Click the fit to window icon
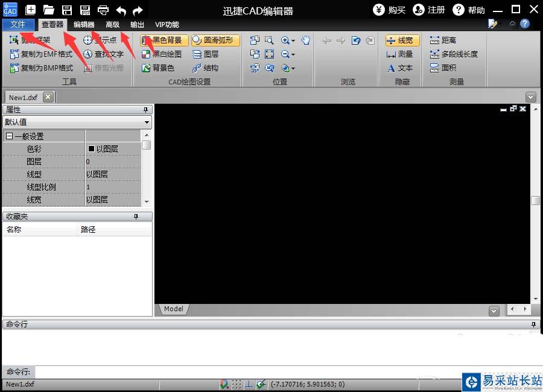The width and height of the screenshot is (543, 392). coord(269,54)
